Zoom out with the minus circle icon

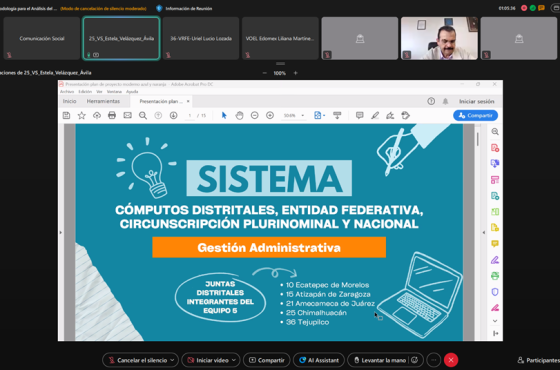tap(255, 115)
